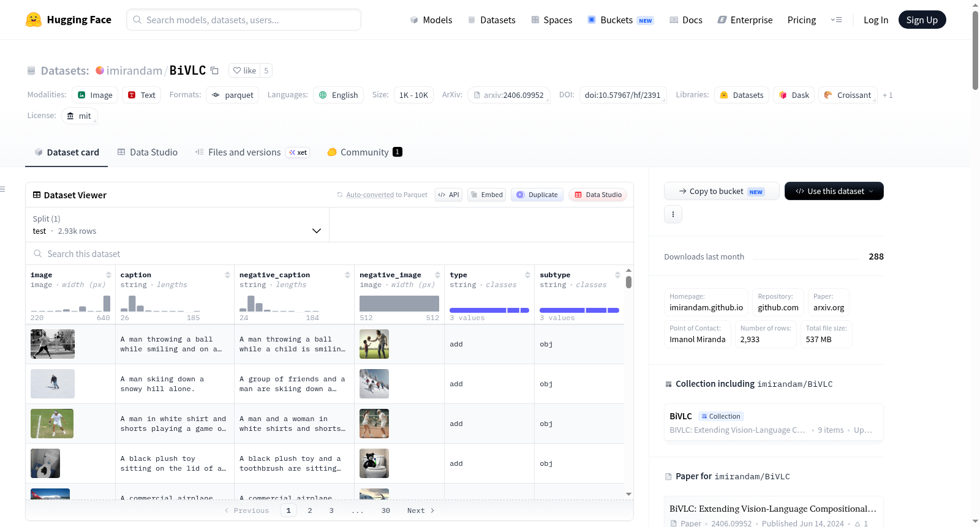Open the imirandam.github.io homepage link
Image resolution: width=980 pixels, height=527 pixels.
pyautogui.click(x=706, y=307)
